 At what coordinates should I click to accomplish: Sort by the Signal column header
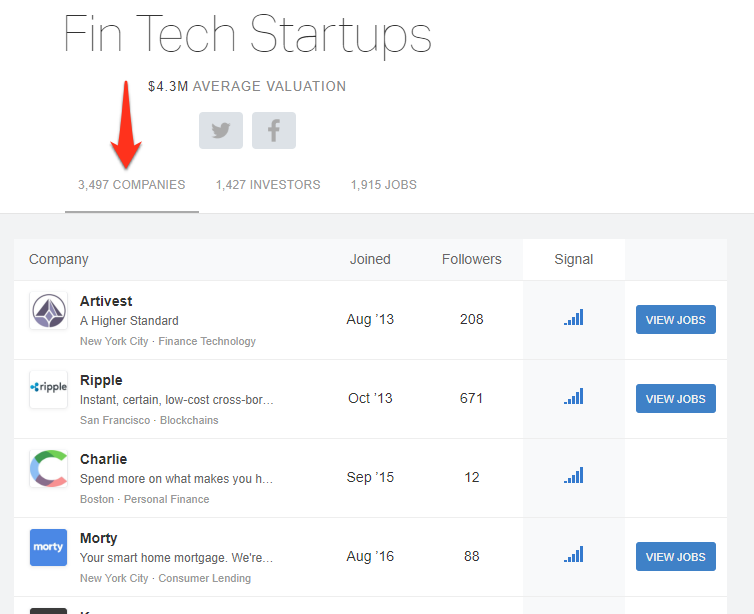tap(574, 259)
